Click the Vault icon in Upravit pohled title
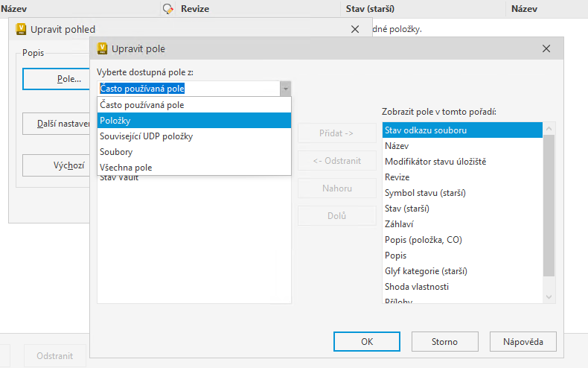The width and height of the screenshot is (588, 368). pos(22,29)
